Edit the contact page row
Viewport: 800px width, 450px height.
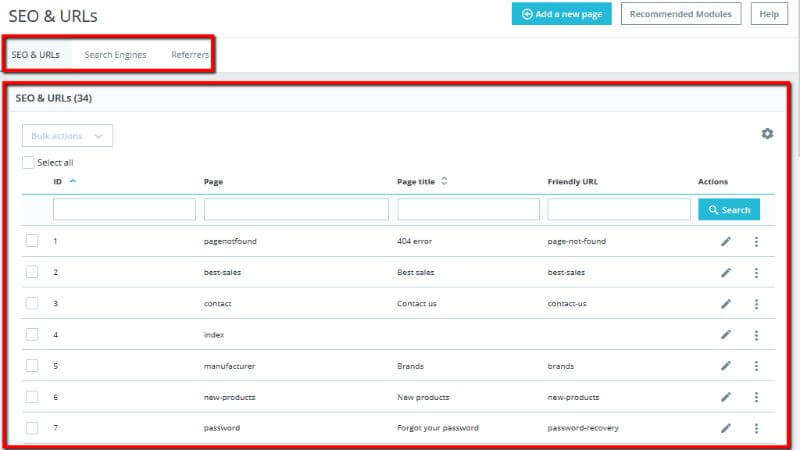pos(726,304)
